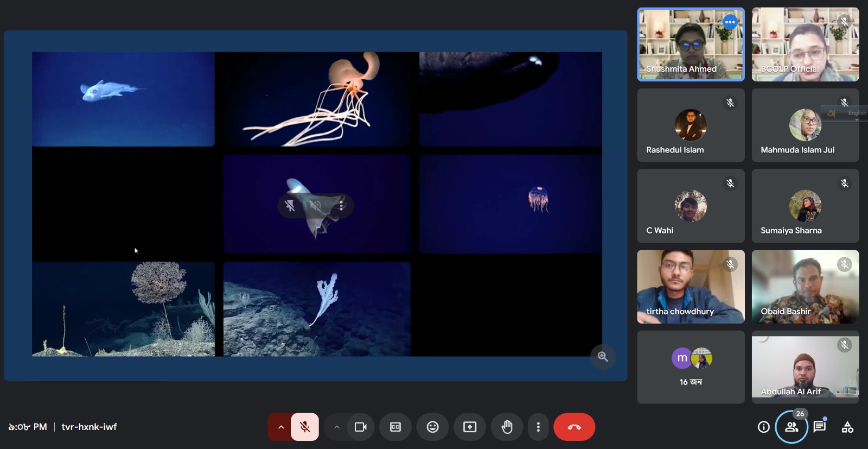This screenshot has height=449, width=868.
Task: Expand the video settings arrow beside the camera
Action: click(336, 427)
